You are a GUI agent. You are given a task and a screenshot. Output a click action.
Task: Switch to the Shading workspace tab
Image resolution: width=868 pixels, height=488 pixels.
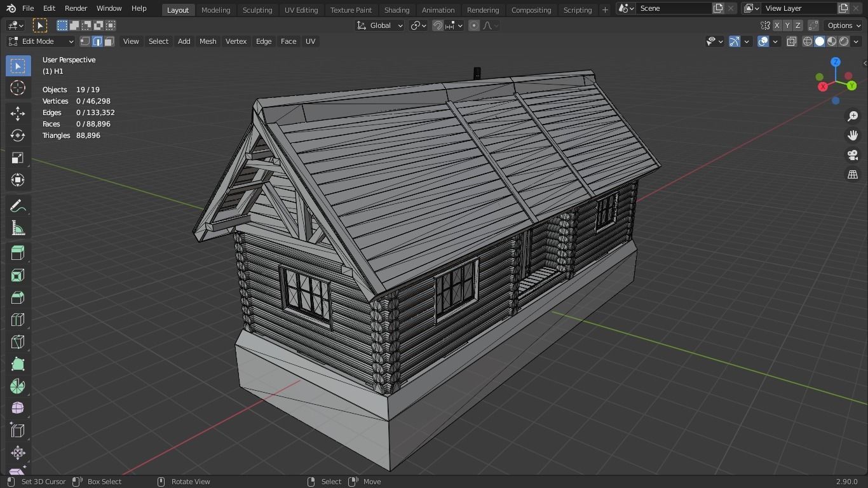pyautogui.click(x=397, y=10)
